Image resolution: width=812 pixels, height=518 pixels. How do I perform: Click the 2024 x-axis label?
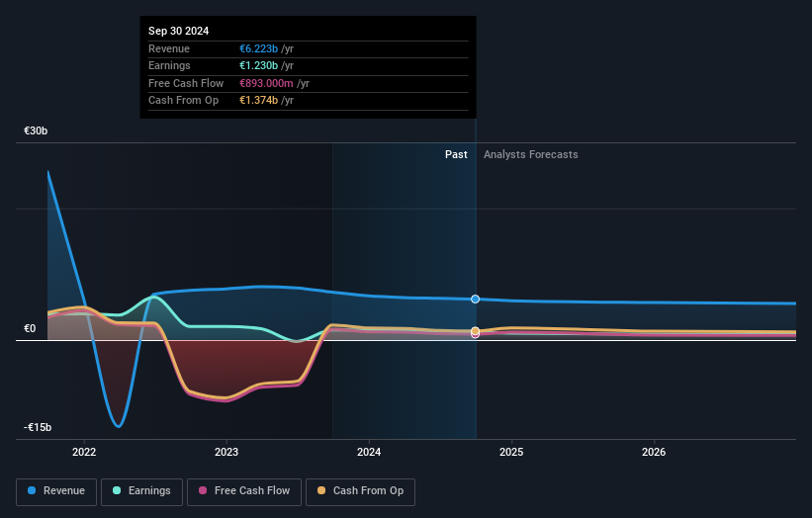[369, 452]
